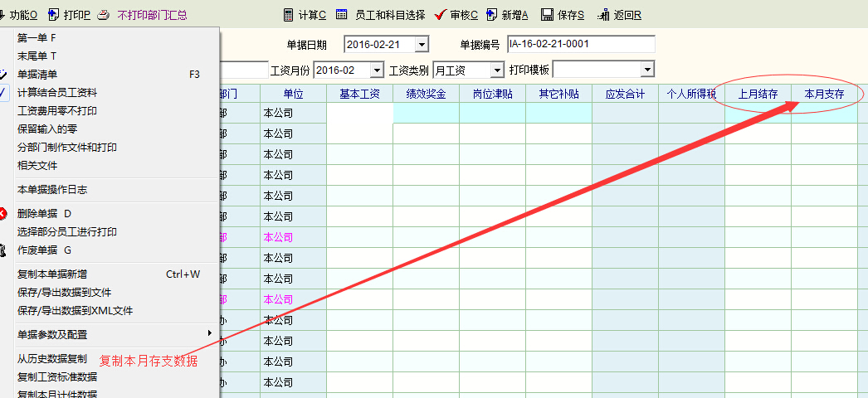This screenshot has height=398, width=868.
Task: Click the 新增A new document icon
Action: [492, 15]
